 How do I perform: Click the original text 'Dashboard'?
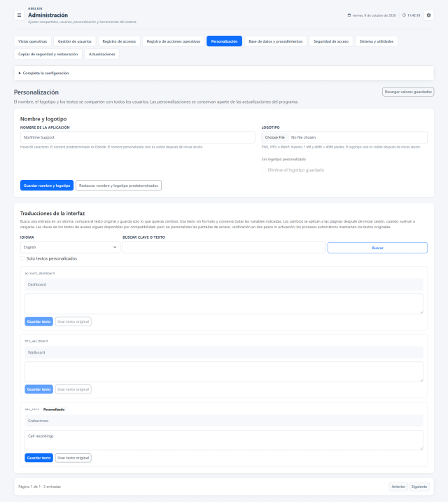tap(37, 284)
